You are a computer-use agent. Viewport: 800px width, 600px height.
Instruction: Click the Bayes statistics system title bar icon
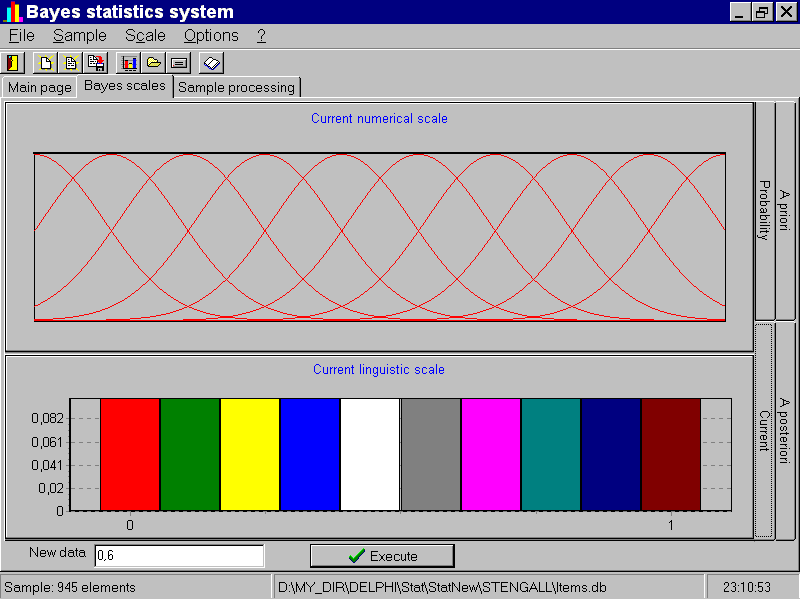12,12
